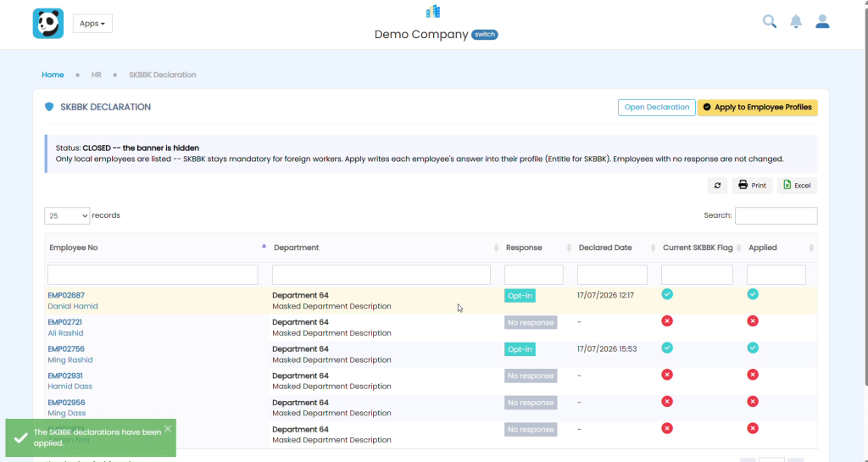This screenshot has height=462, width=868.
Task: Open the user profile icon
Action: (822, 21)
